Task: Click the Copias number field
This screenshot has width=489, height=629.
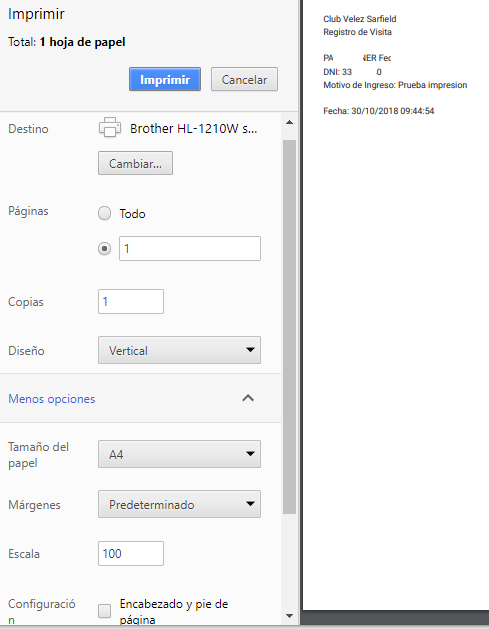Action: pos(131,301)
